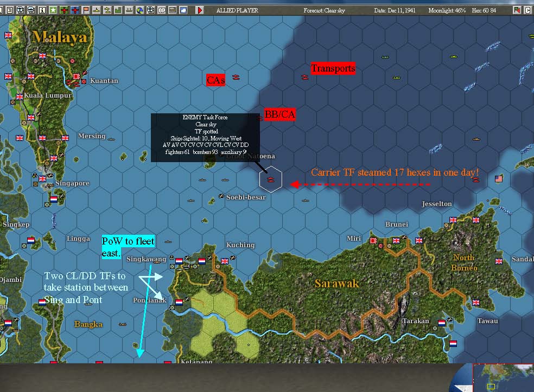Open the green factory industry icon
Image resolution: width=534 pixels, height=392 pixels.
(118, 10)
